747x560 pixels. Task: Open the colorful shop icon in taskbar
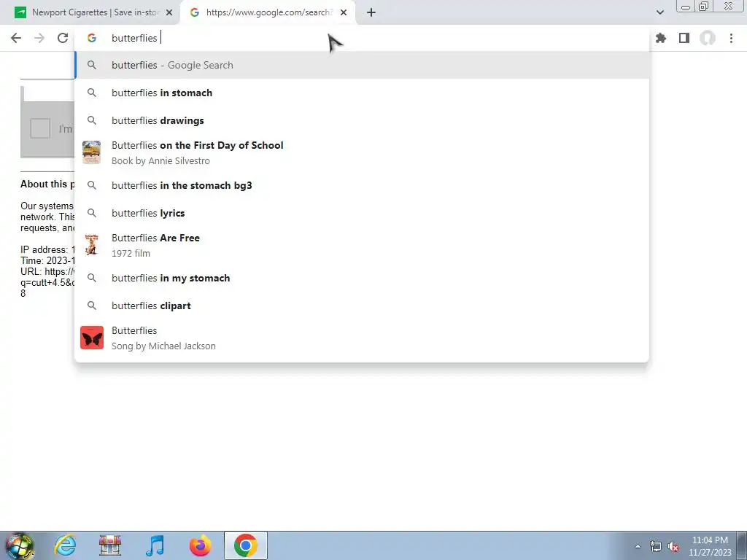click(x=110, y=545)
